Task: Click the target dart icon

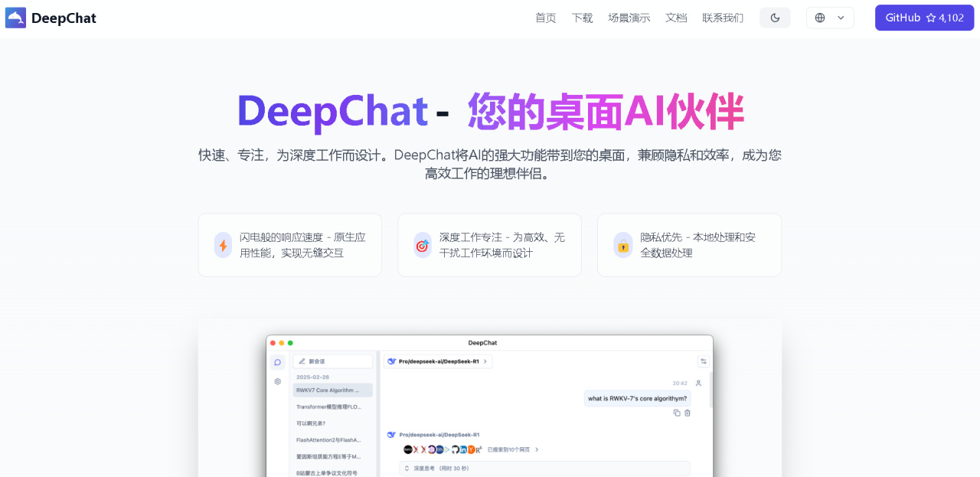Action: tap(423, 245)
